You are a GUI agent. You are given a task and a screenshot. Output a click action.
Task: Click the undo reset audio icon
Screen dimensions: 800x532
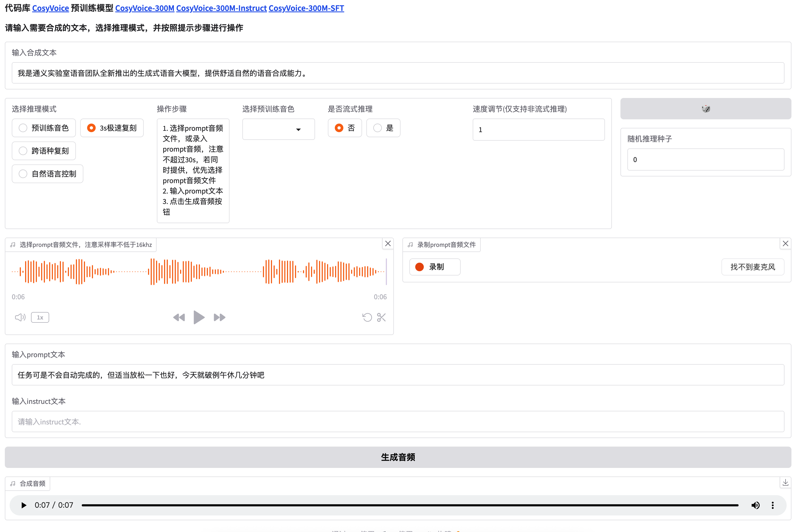click(367, 317)
